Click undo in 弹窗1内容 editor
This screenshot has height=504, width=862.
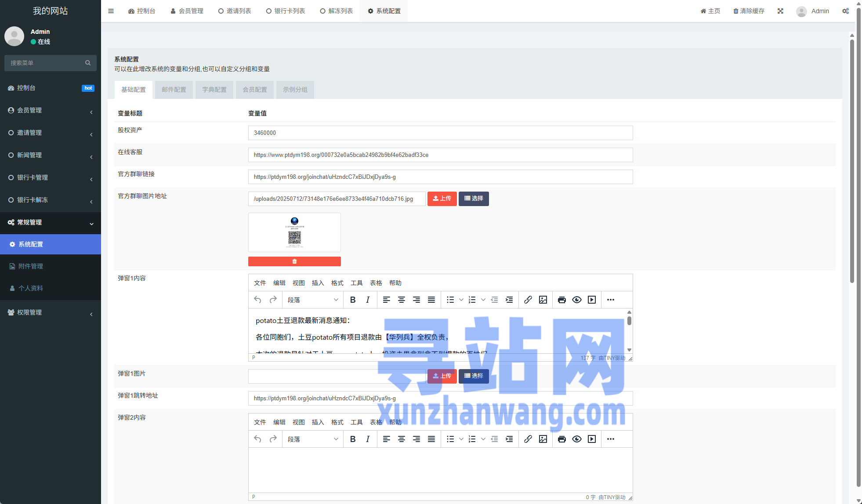coord(258,300)
